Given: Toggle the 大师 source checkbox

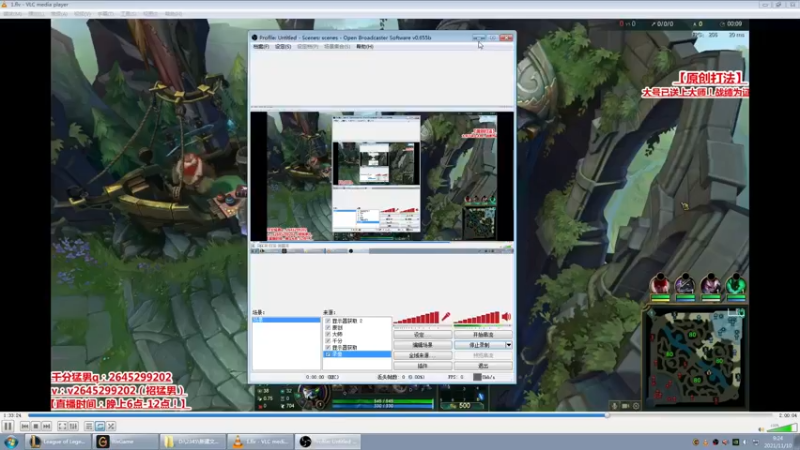Looking at the screenshot, I should pos(328,334).
